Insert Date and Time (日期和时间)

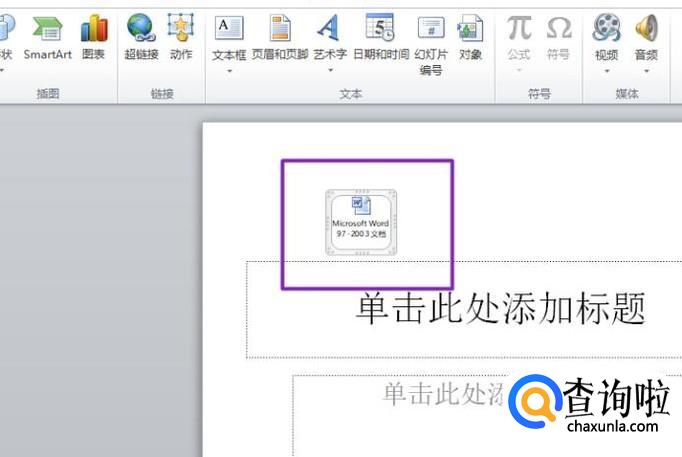381,38
